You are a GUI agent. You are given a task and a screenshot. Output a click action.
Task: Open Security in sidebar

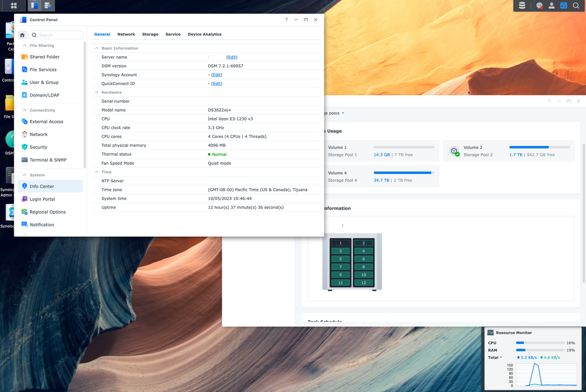coord(50,147)
